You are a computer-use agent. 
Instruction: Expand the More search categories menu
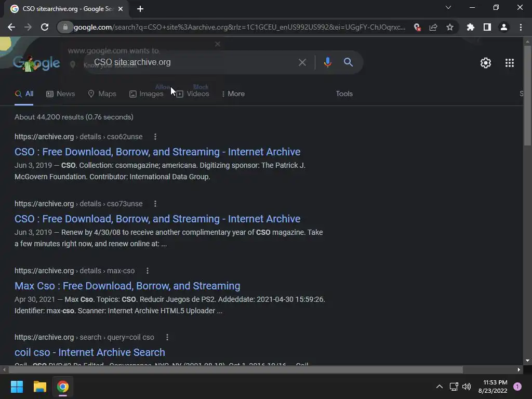(233, 94)
